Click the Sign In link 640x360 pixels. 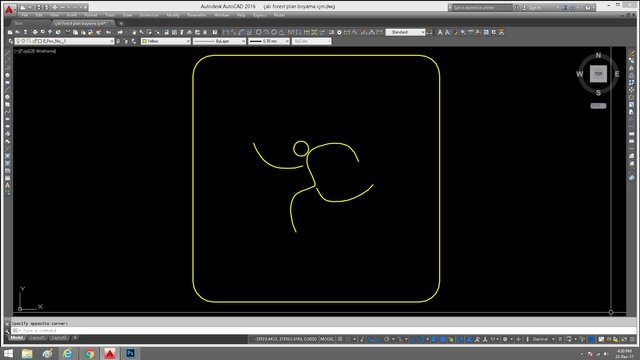click(x=535, y=7)
